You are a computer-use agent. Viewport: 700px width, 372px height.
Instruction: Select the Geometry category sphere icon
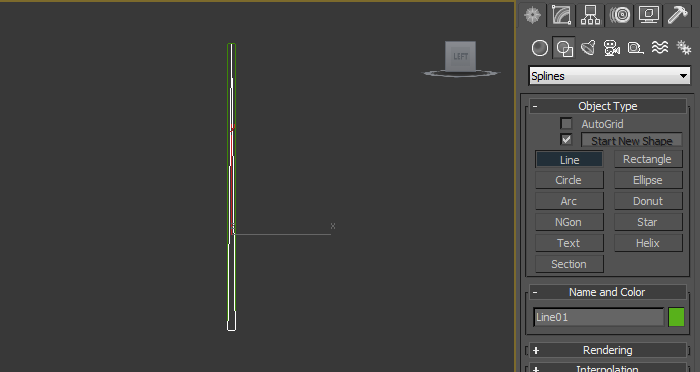click(x=540, y=48)
